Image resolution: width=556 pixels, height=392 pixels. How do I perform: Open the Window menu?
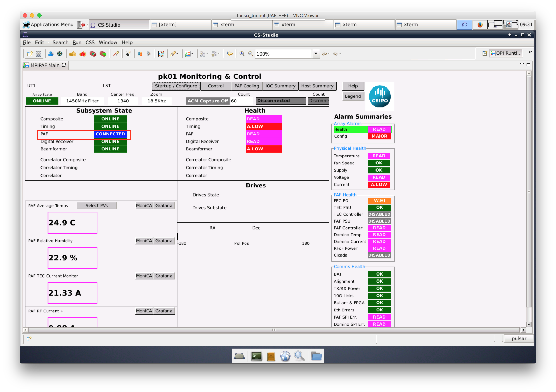(108, 42)
